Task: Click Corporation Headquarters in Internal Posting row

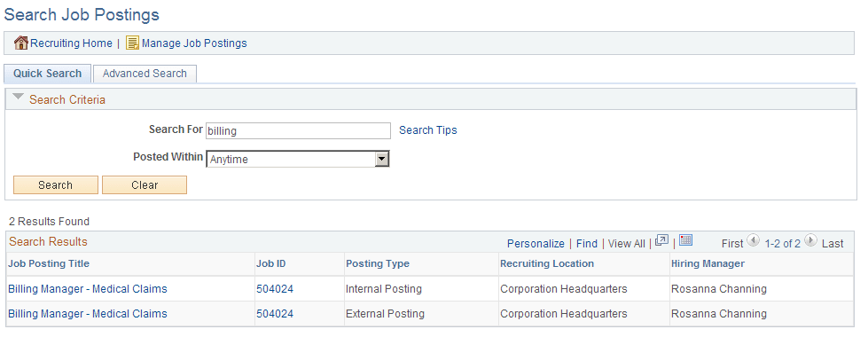Action: (x=564, y=289)
